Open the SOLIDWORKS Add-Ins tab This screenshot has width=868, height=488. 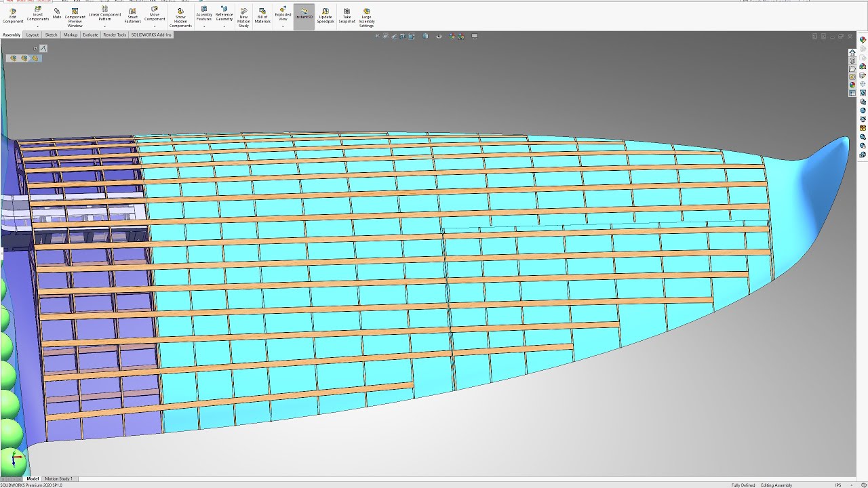tap(151, 35)
